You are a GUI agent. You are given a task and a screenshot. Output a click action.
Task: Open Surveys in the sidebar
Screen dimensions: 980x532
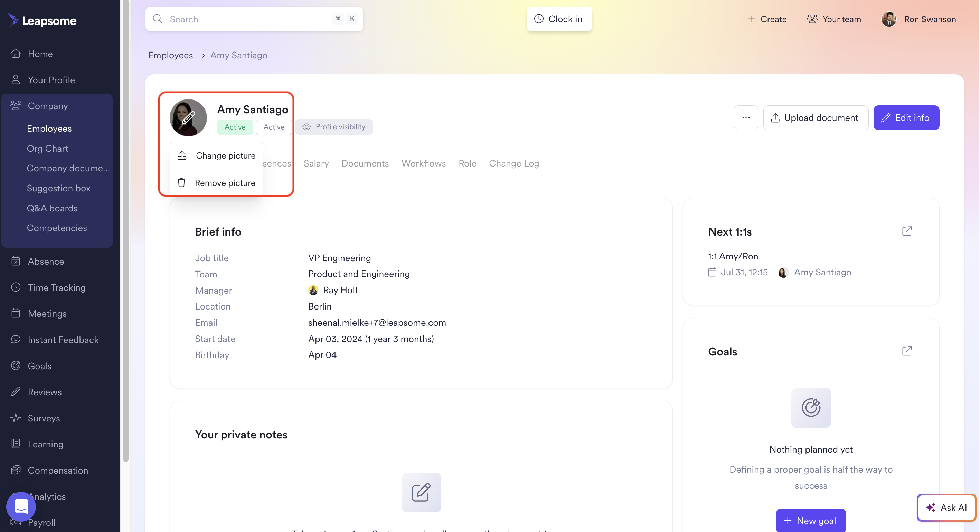(44, 418)
